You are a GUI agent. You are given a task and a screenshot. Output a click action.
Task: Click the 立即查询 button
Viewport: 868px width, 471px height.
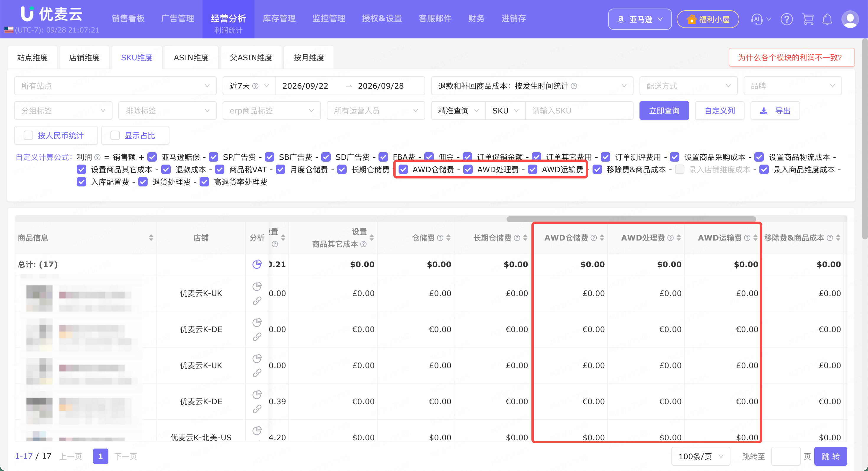point(664,111)
